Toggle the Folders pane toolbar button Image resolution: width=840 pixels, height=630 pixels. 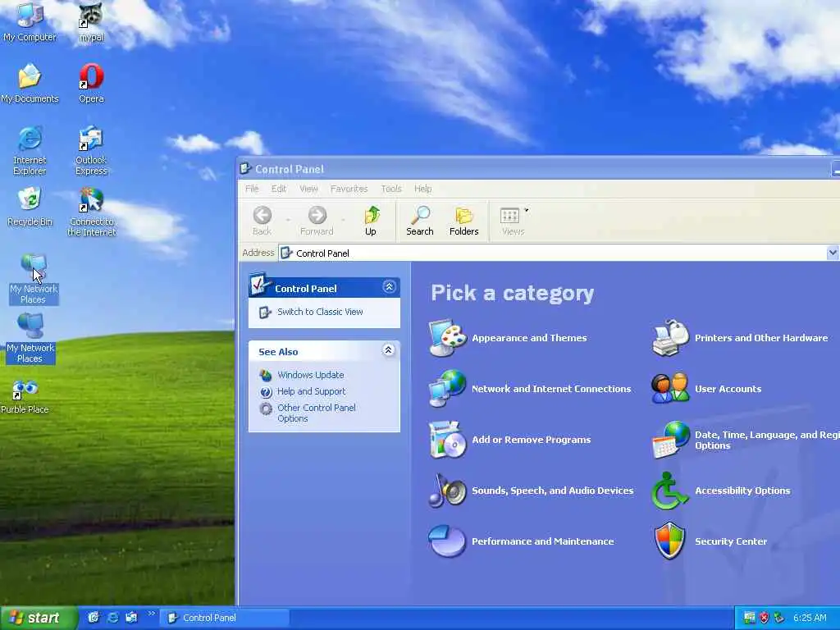464,221
